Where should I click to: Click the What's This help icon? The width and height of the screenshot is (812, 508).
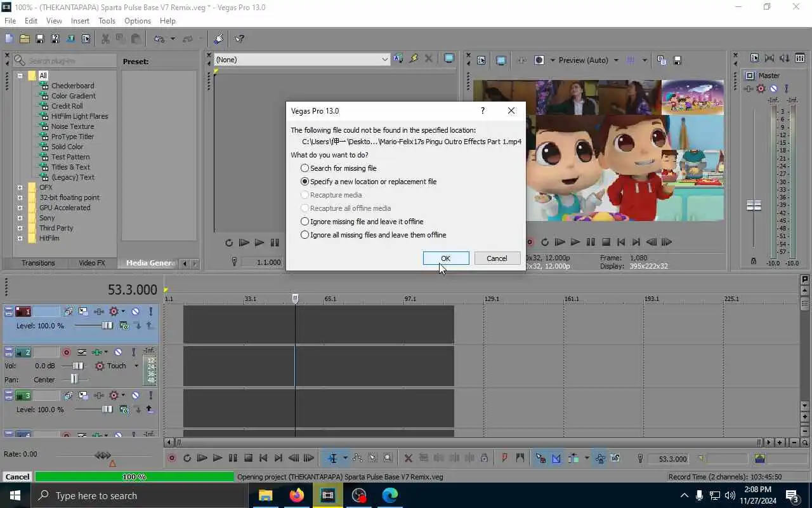click(240, 39)
